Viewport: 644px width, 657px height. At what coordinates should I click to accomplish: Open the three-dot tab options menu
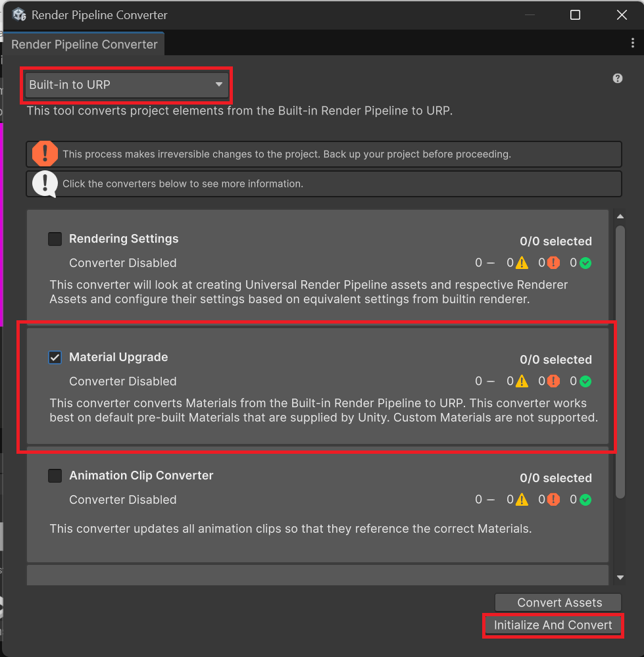[632, 43]
